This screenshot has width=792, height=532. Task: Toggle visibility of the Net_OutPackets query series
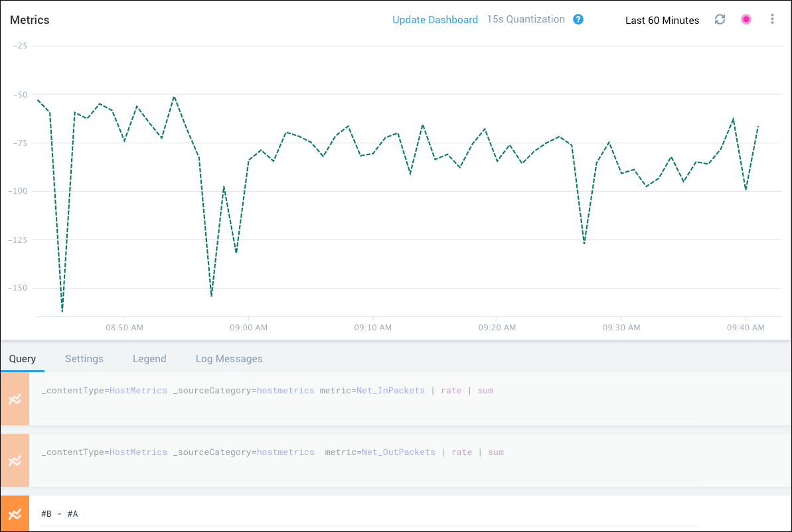[15, 460]
